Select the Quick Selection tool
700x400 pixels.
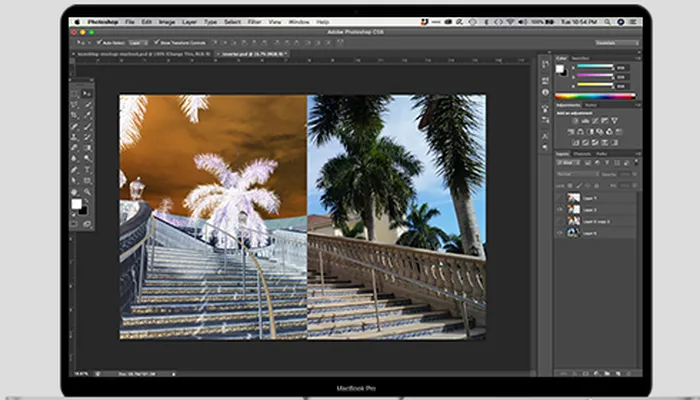88,105
